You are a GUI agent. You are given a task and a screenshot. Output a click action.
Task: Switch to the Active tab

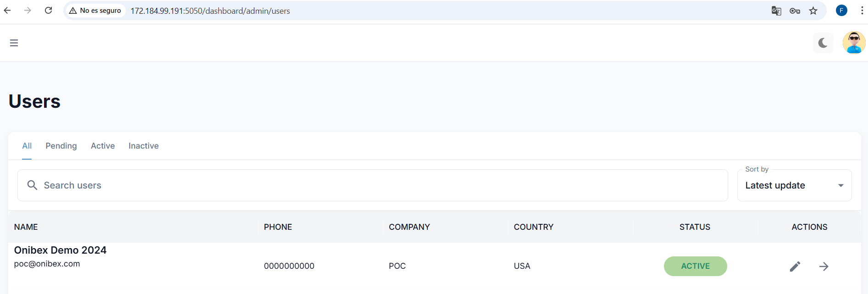[103, 146]
